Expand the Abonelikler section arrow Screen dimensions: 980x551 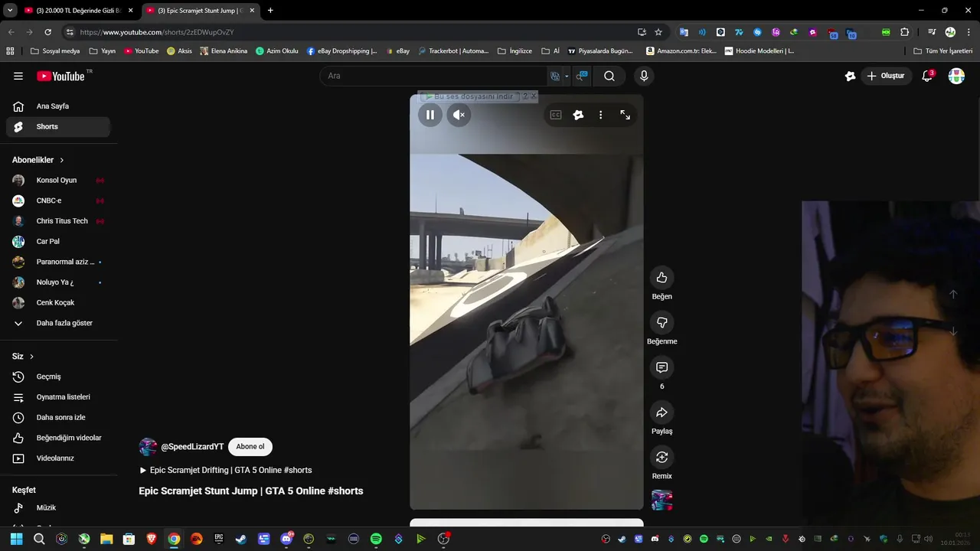[62, 160]
